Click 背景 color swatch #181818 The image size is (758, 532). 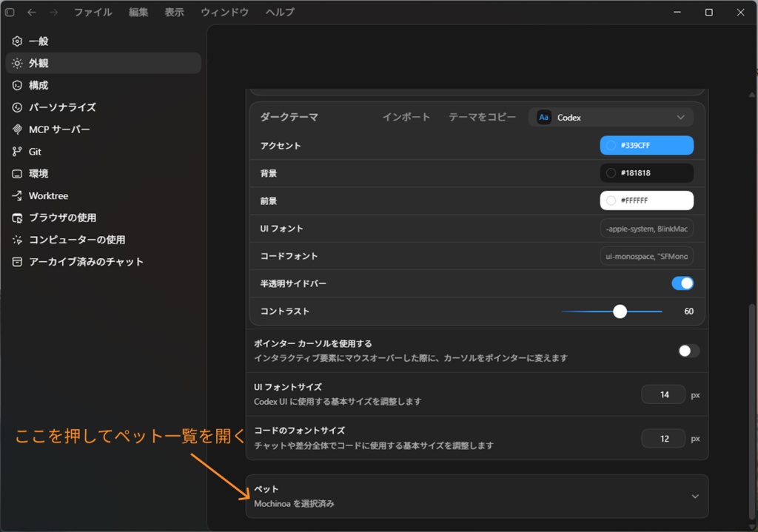coord(647,173)
